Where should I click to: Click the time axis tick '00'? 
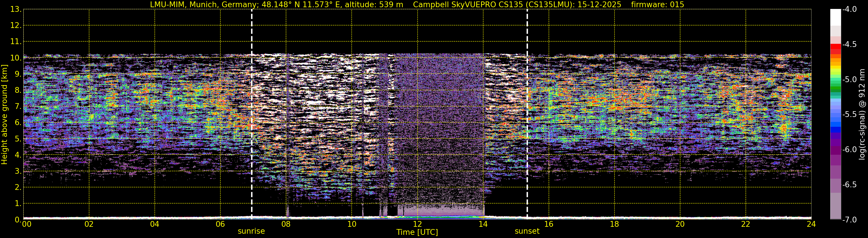pyautogui.click(x=26, y=224)
